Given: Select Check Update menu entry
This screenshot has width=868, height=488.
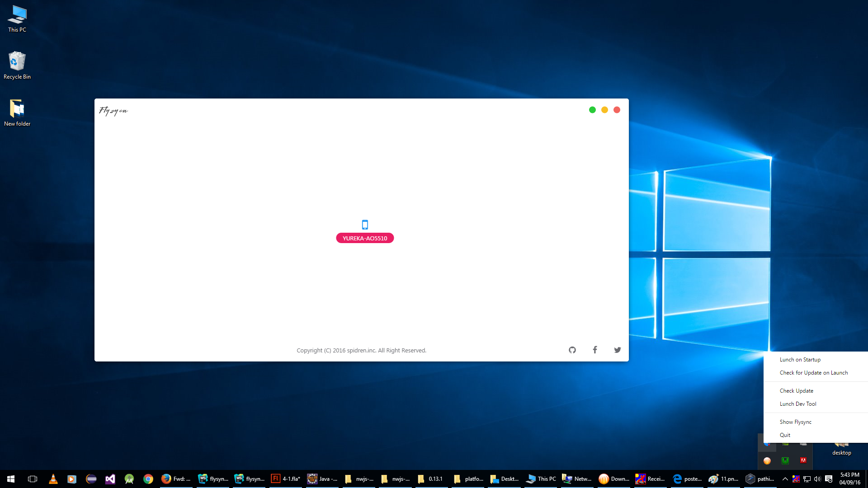Looking at the screenshot, I should click(796, 391).
